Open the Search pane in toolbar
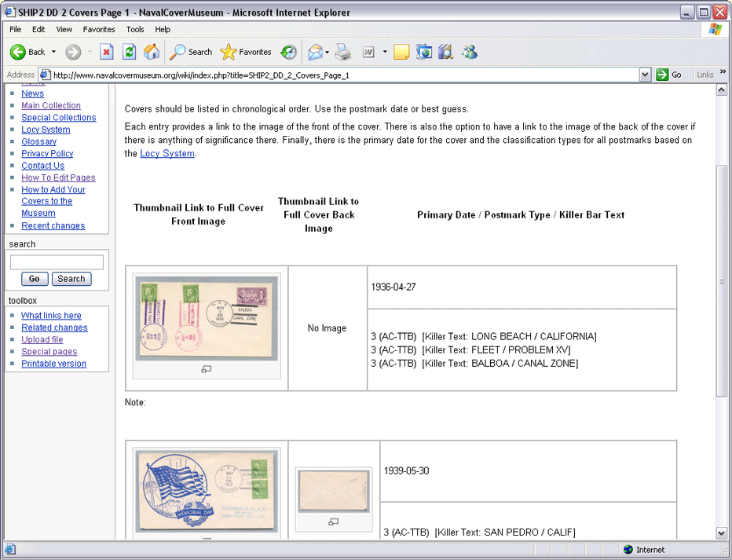The width and height of the screenshot is (732, 560). (x=191, y=53)
